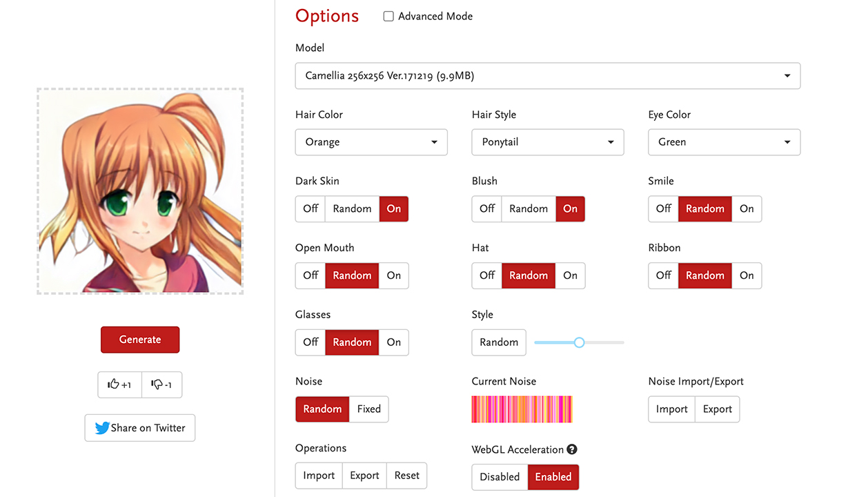
Task: Expand the Hair Color dropdown
Action: click(x=371, y=142)
